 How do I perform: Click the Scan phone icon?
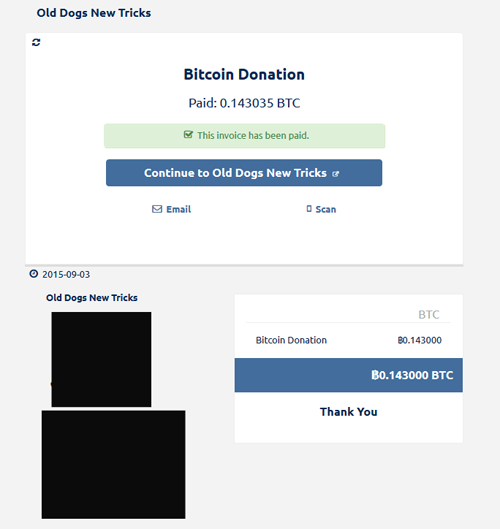pos(309,209)
